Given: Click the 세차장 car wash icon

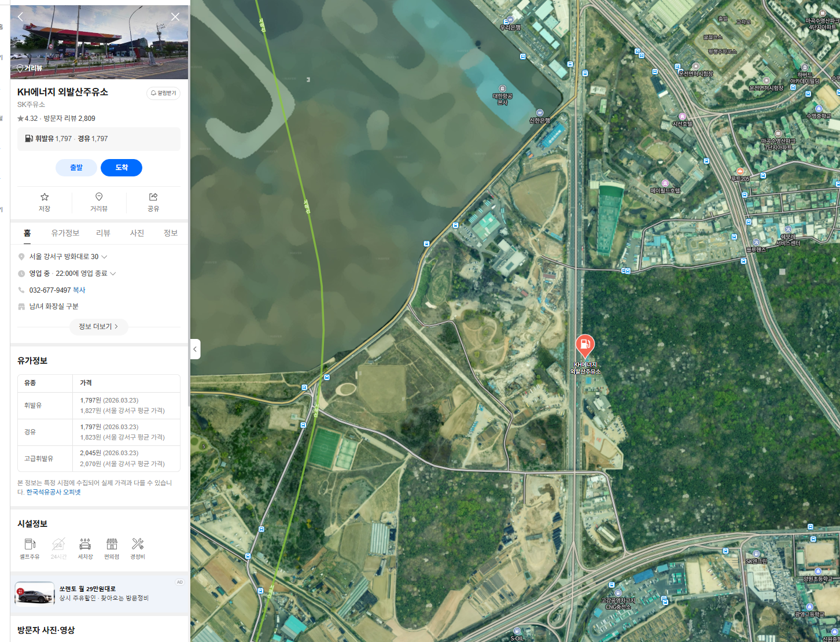Looking at the screenshot, I should pyautogui.click(x=85, y=548).
